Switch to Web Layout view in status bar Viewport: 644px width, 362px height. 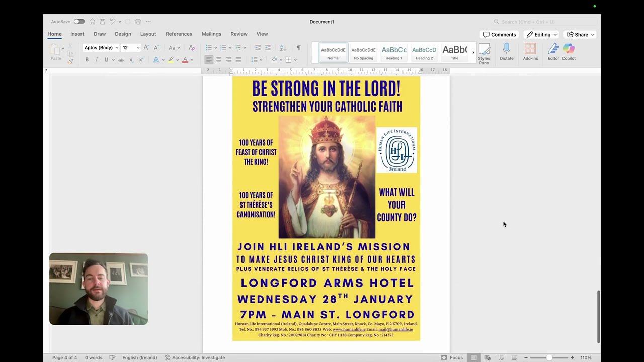point(488,358)
